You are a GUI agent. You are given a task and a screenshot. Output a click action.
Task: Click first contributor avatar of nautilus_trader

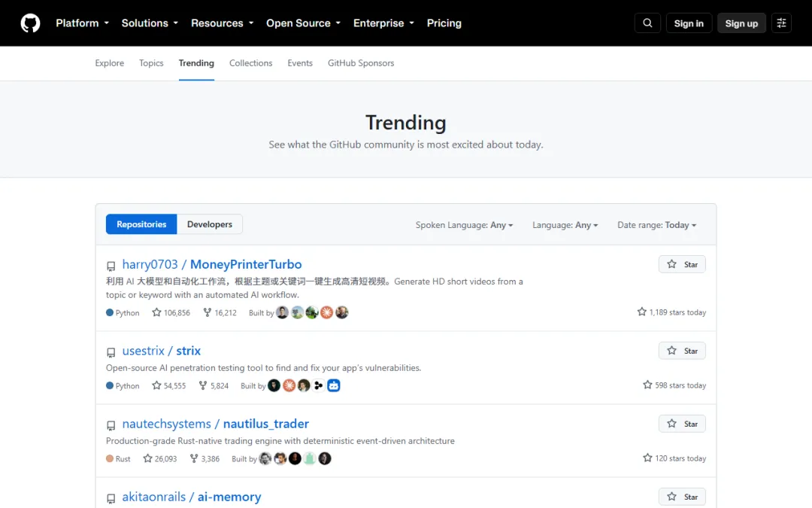(265, 459)
